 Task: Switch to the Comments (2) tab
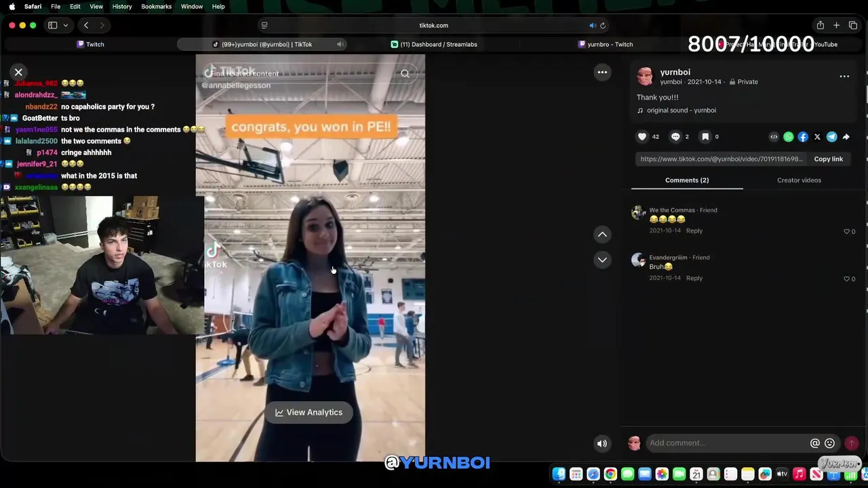coord(687,180)
